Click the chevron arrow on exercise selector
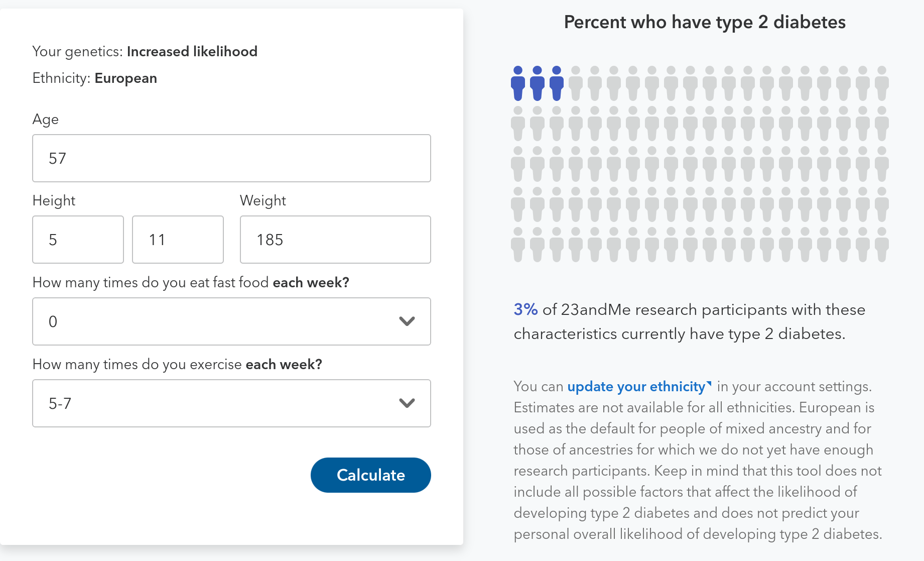Viewport: 924px width, 561px height. click(407, 403)
